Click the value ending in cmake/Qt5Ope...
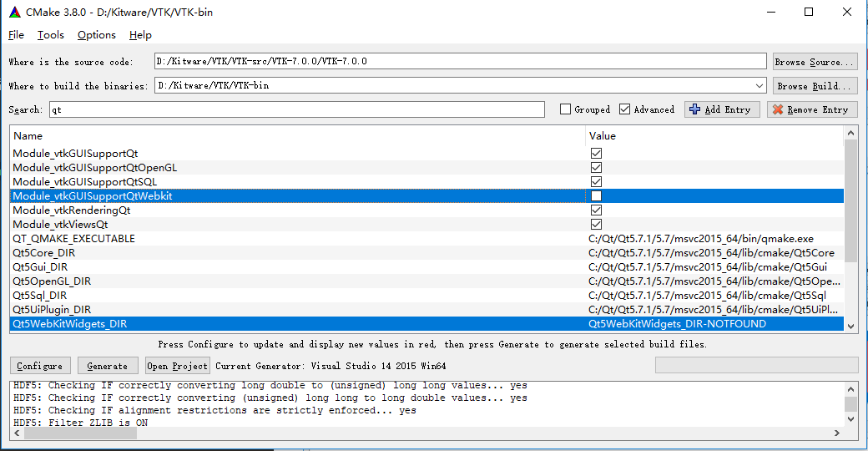This screenshot has width=868, height=451. (x=714, y=281)
